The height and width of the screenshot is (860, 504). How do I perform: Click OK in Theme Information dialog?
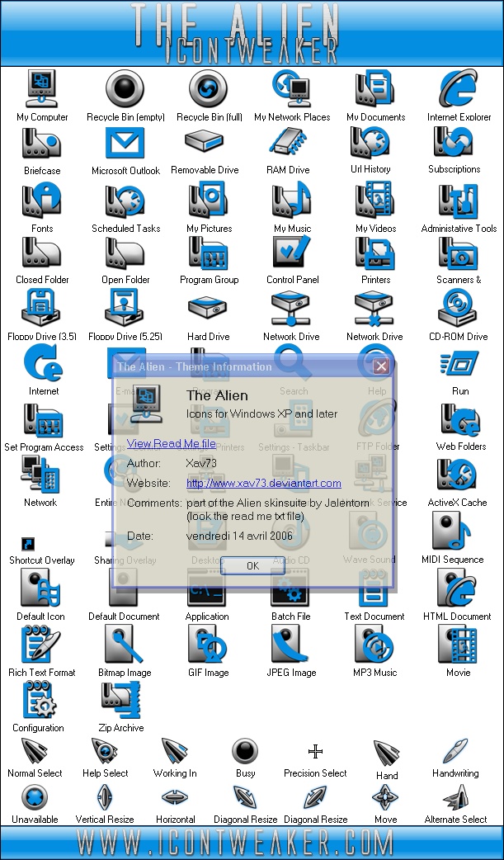pos(252,565)
